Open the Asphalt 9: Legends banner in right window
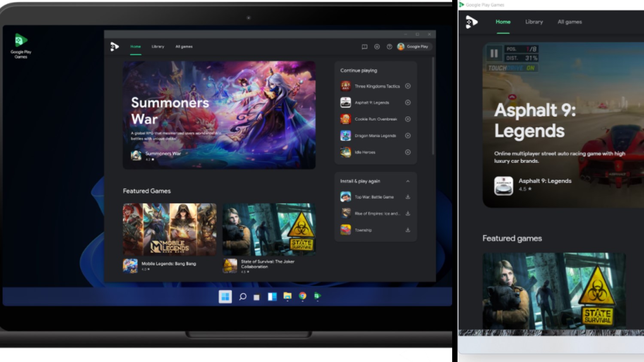Screen dimensions: 644x362 point(563,125)
